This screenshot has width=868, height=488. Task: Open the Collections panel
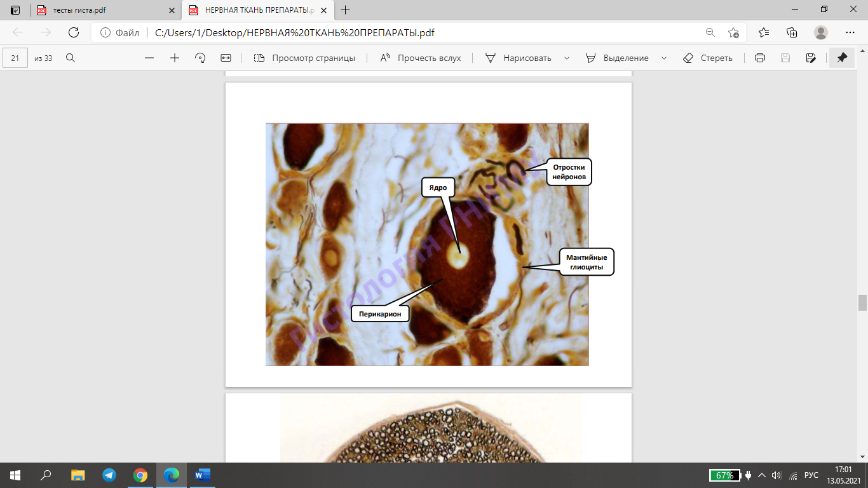[x=792, y=33]
